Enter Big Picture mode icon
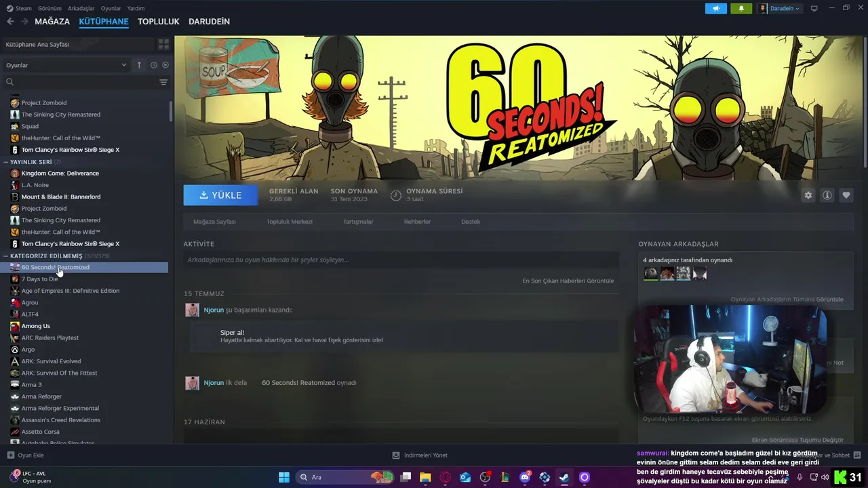This screenshot has height=488, width=868. click(x=814, y=8)
